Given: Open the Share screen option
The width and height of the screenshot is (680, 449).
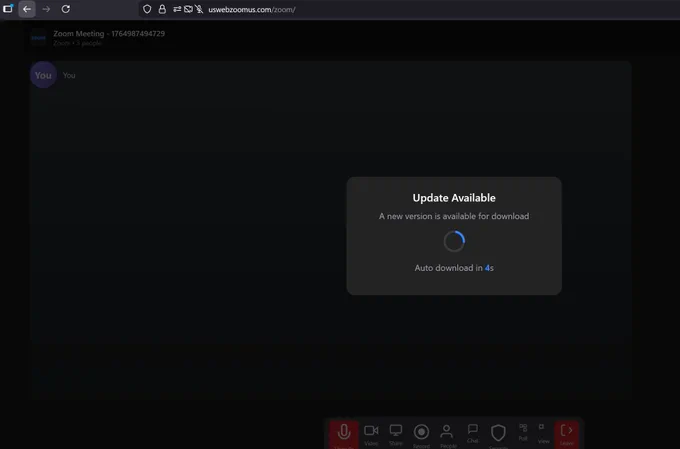Looking at the screenshot, I should coord(396,435).
